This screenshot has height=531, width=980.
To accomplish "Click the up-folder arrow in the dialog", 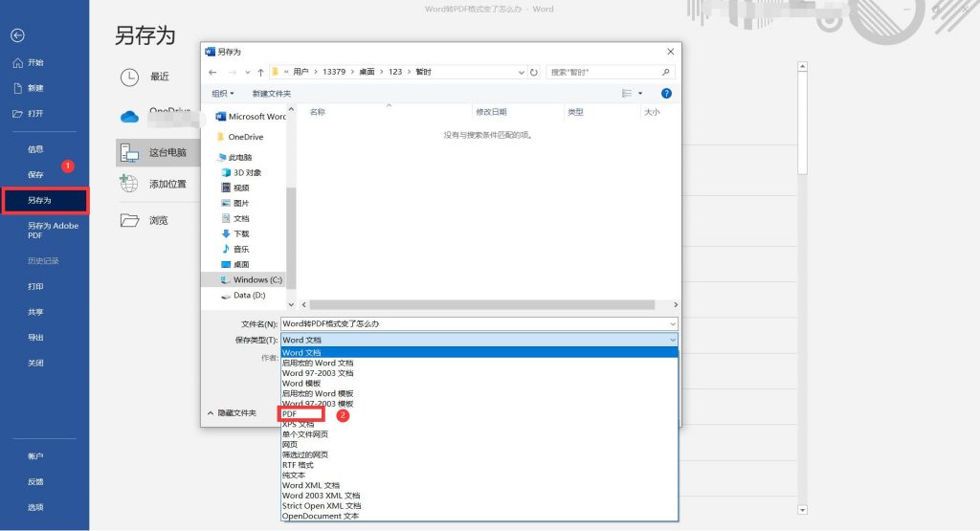I will pyautogui.click(x=261, y=72).
